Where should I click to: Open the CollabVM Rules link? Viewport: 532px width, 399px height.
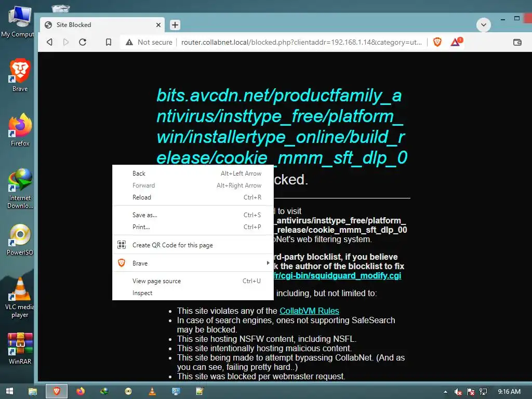point(309,311)
